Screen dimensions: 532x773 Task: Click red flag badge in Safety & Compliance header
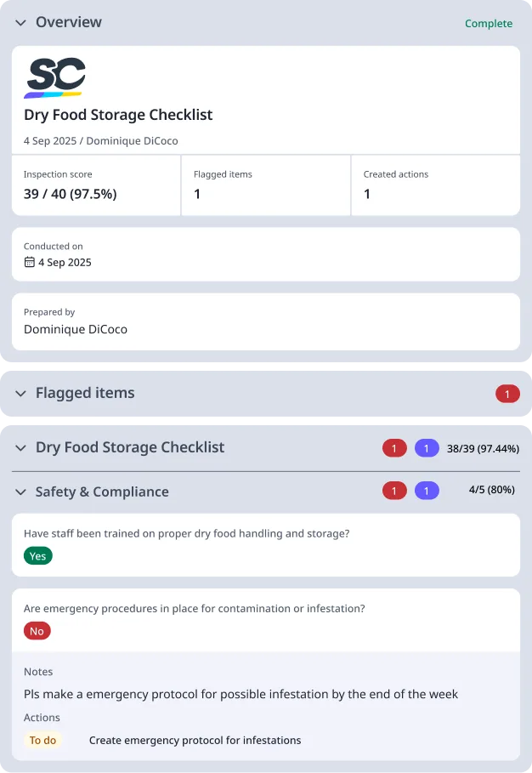(x=394, y=491)
